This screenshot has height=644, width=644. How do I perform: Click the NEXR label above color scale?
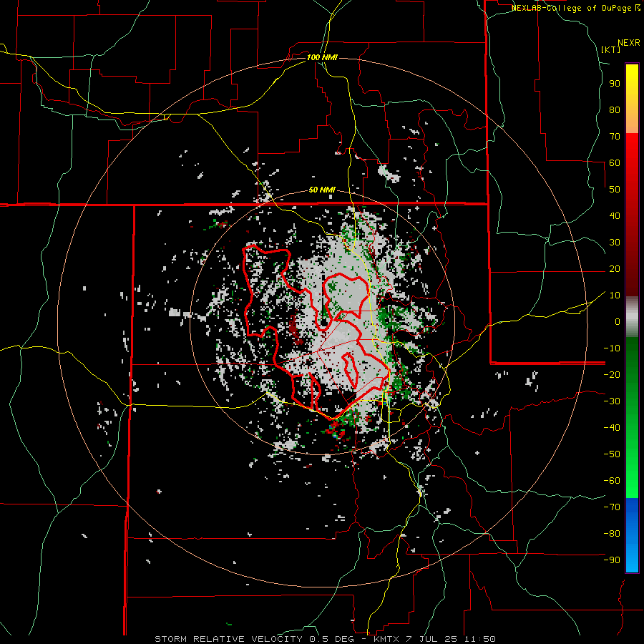[x=629, y=43]
